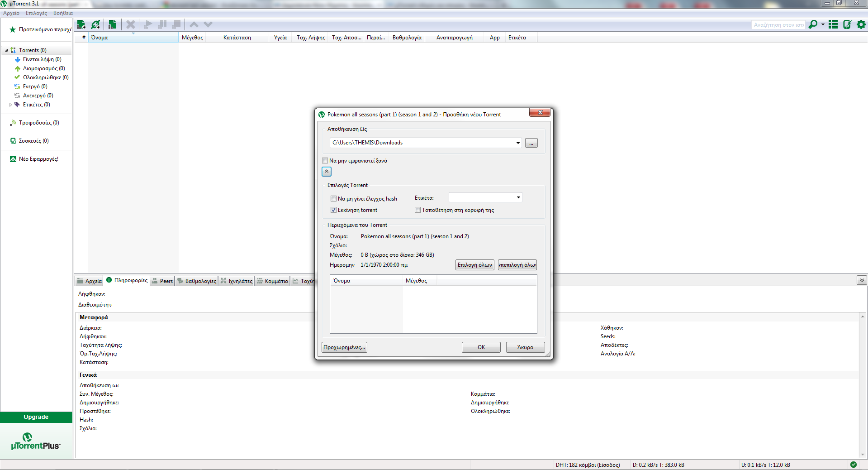Click OK in the add torrent dialog

(x=481, y=347)
